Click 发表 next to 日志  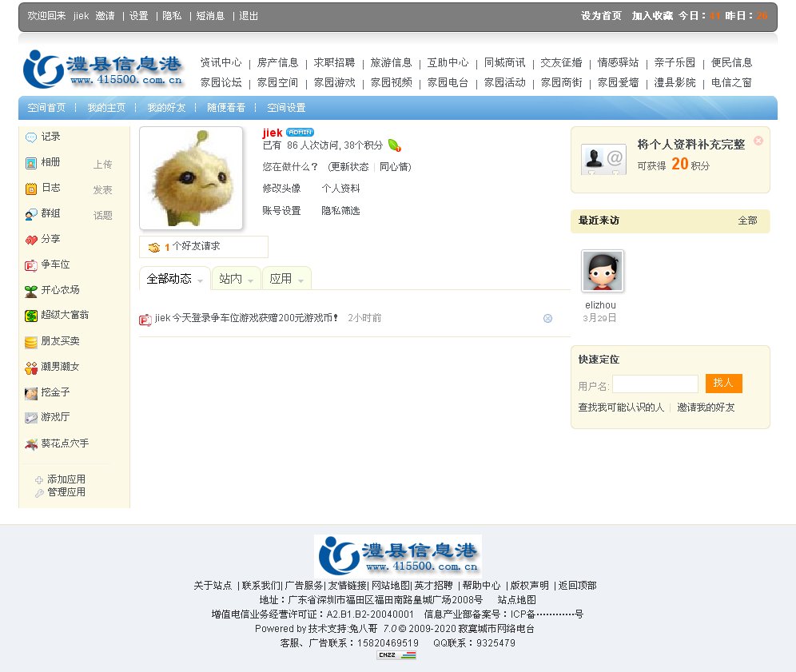102,190
